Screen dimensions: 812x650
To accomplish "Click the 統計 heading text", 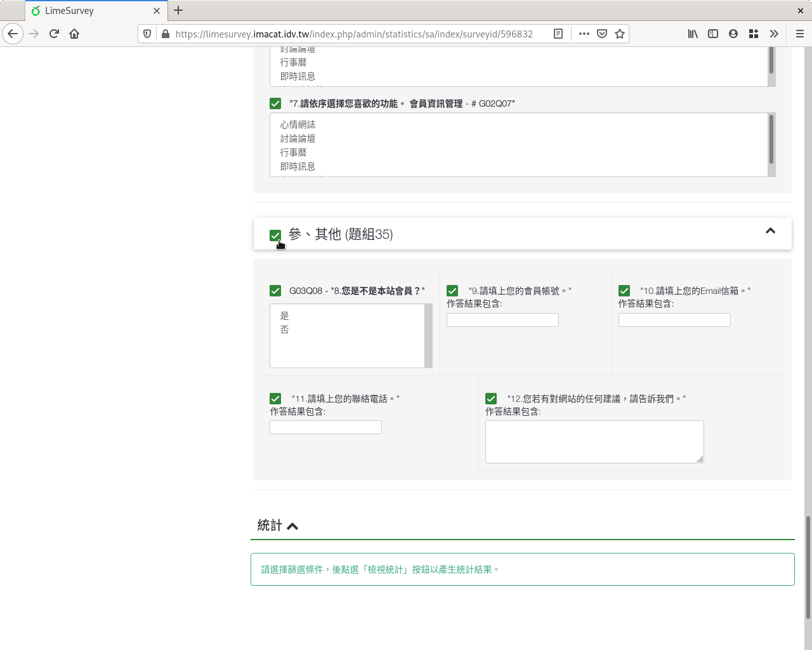I will (x=270, y=526).
